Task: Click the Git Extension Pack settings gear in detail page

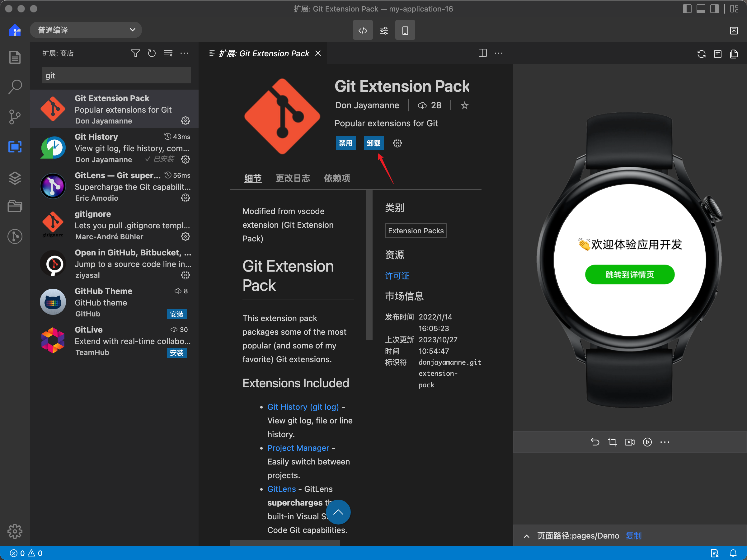Action: (397, 143)
